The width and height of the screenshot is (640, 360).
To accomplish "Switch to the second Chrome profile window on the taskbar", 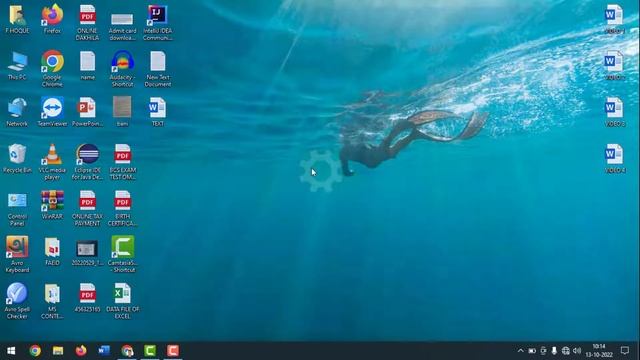I will (x=127, y=351).
